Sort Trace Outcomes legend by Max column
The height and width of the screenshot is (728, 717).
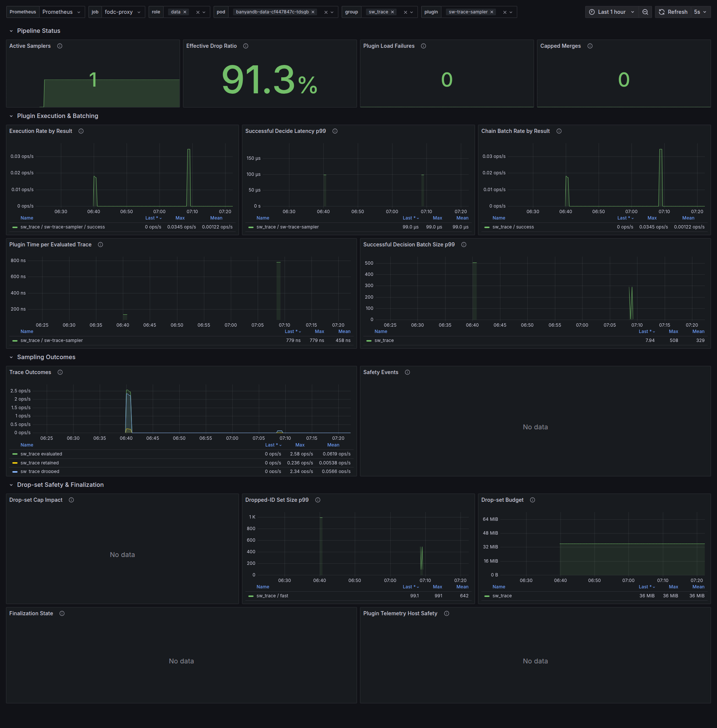click(x=300, y=445)
